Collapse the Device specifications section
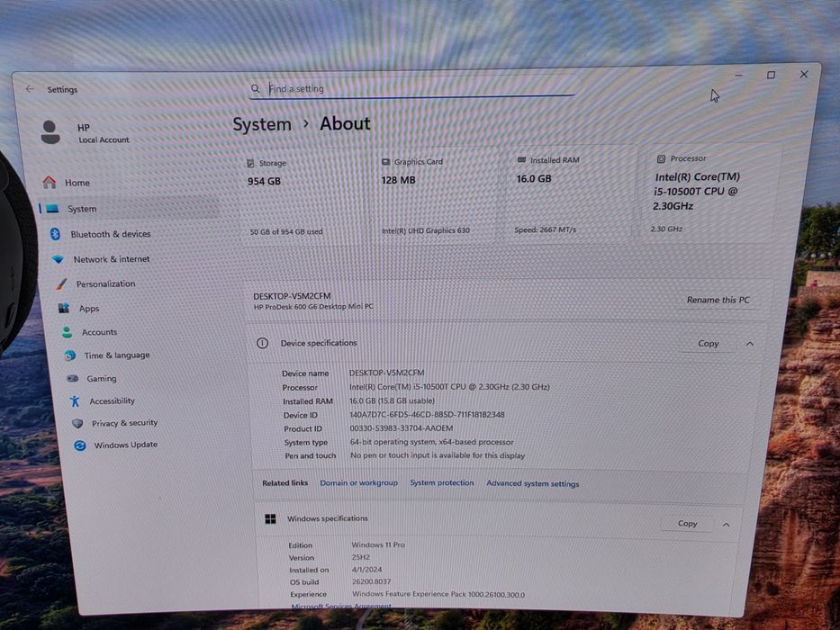 click(x=750, y=344)
